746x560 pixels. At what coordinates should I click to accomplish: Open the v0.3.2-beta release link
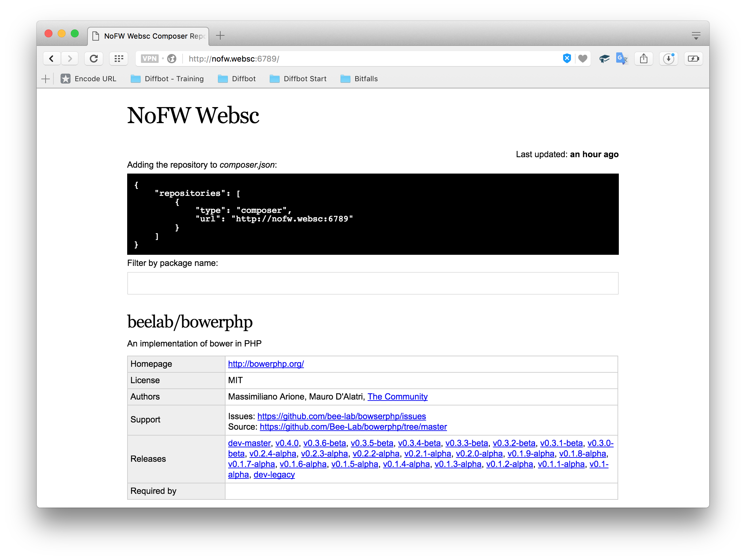pyautogui.click(x=514, y=443)
